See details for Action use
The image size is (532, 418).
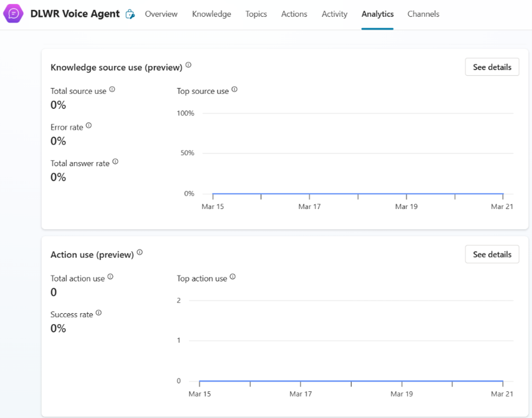(492, 255)
